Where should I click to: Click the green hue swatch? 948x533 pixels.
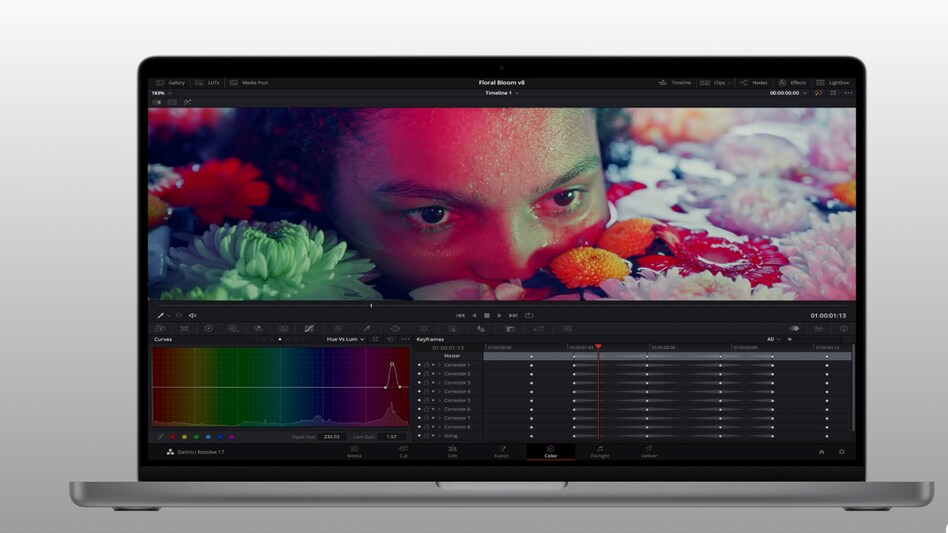click(196, 436)
